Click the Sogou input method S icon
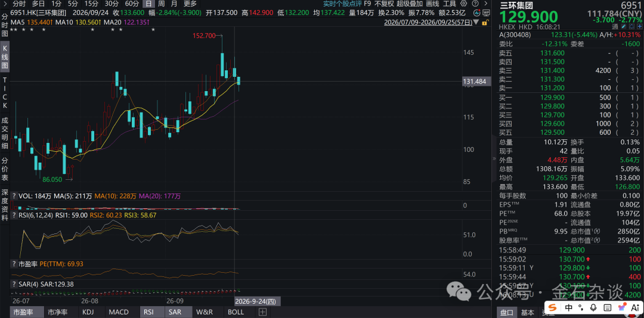 coord(552,307)
